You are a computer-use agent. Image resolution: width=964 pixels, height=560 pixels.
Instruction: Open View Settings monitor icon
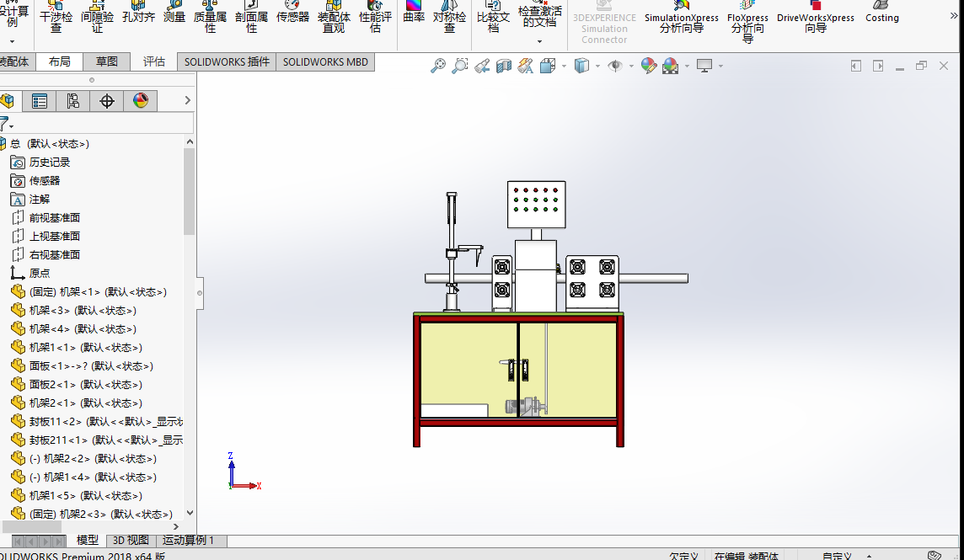704,66
